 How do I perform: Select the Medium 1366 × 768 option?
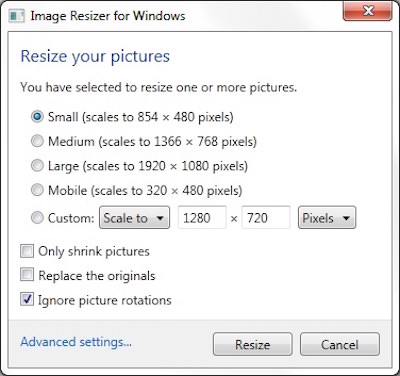point(37,141)
